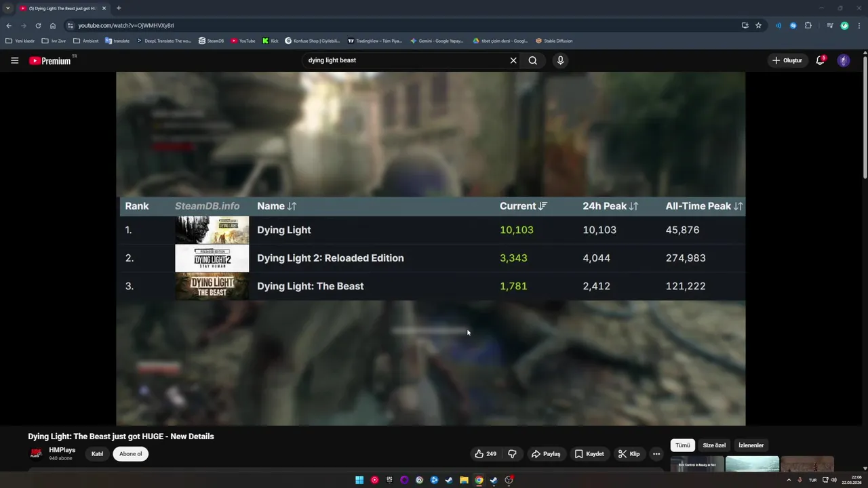Subscribe with Abone ol button
868x488 pixels.
131,454
